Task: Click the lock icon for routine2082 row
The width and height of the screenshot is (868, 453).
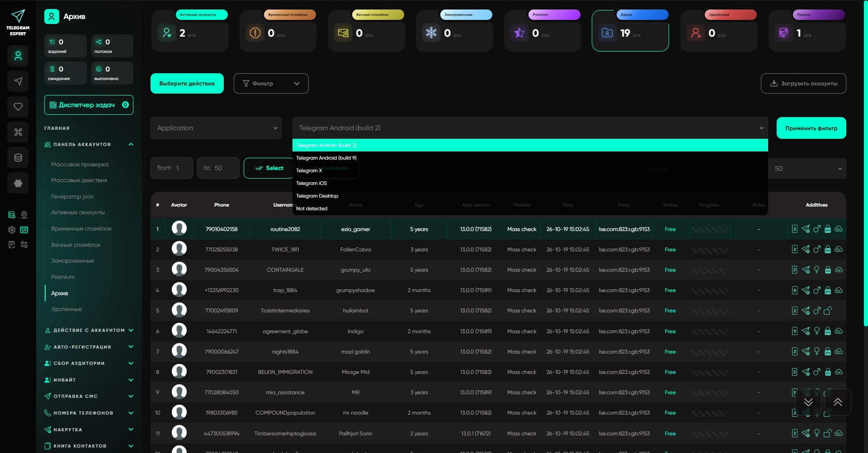Action: coord(828,229)
